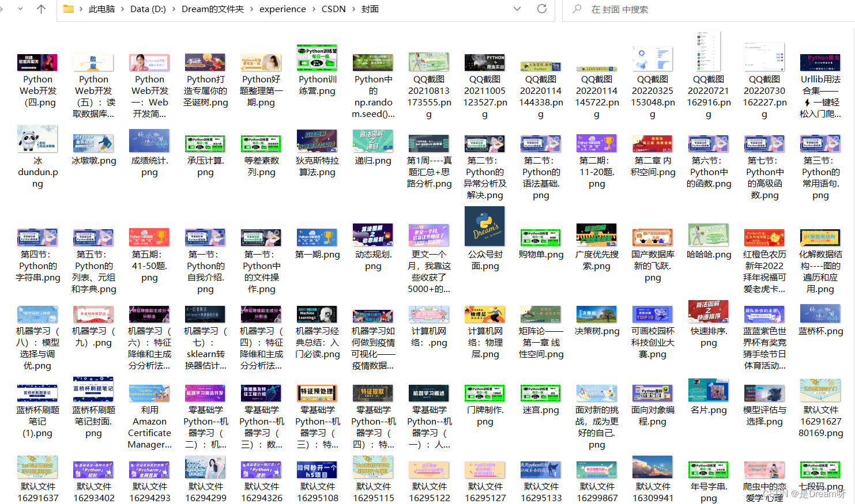The image size is (855, 504).
Task: Click the chevron after the CSDN breadcrumb
Action: (353, 9)
